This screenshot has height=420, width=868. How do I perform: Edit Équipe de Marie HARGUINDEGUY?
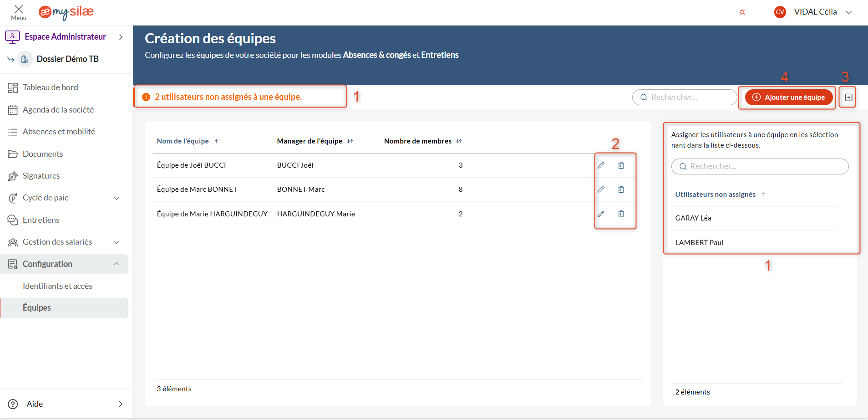601,214
